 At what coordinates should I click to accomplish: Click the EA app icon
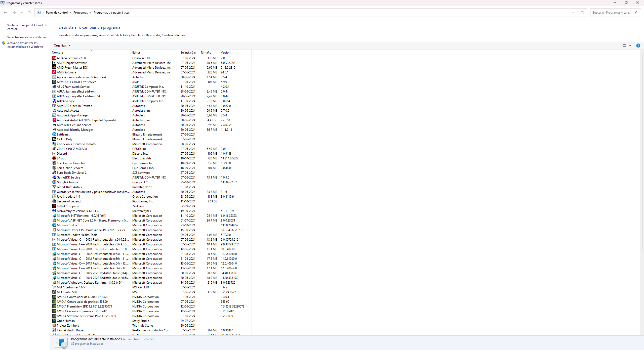(54, 158)
